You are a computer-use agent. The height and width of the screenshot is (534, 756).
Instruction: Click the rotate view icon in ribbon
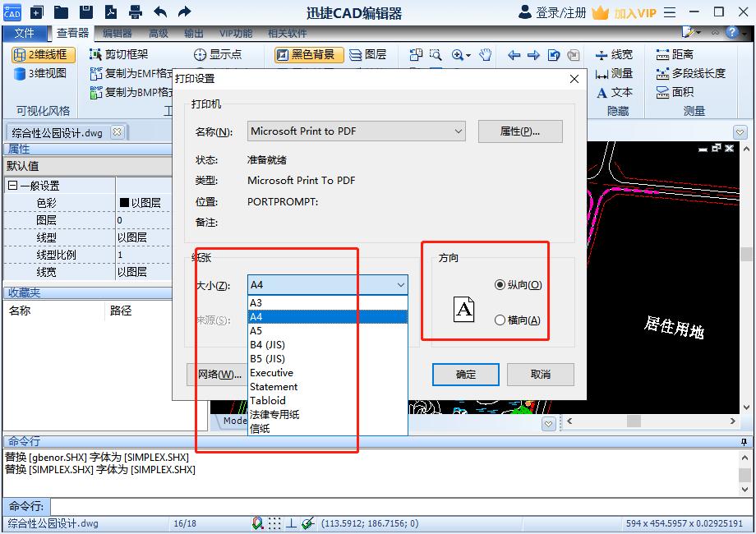tap(554, 55)
